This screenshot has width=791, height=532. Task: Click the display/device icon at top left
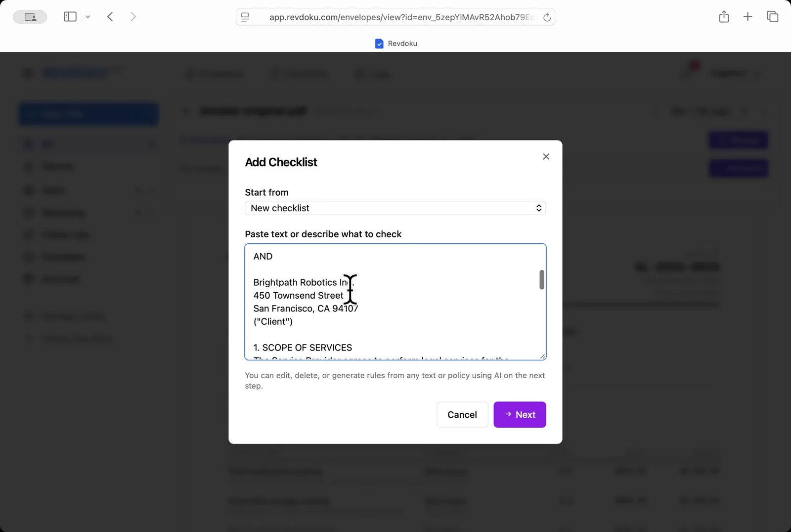pos(30,16)
